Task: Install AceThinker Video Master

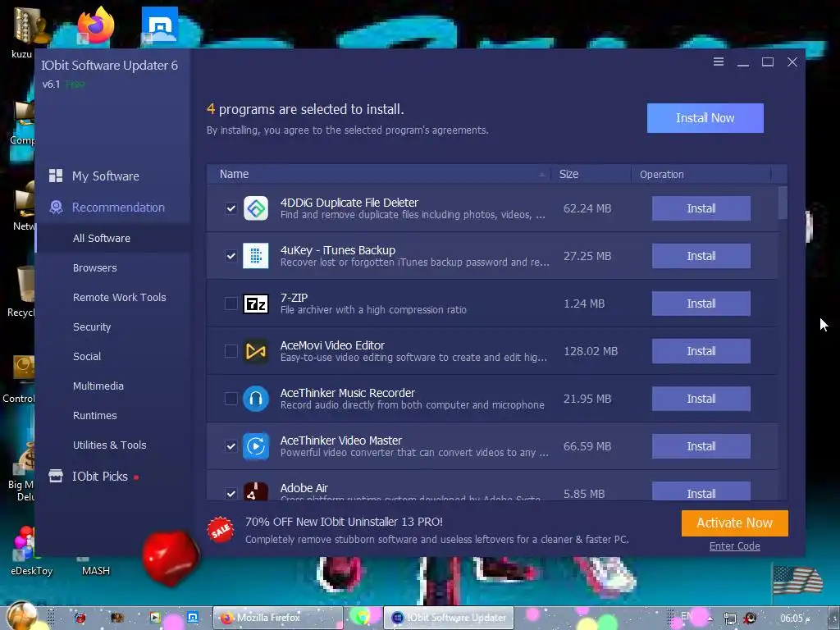Action: [701, 446]
